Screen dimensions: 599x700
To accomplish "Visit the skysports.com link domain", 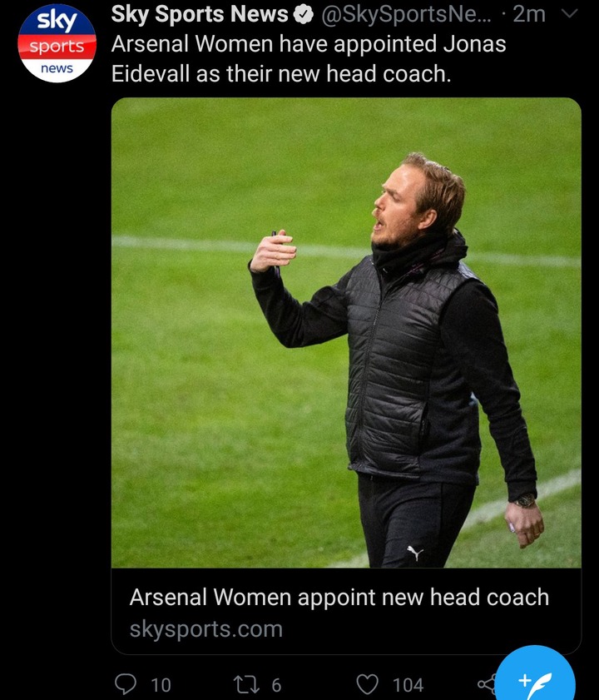I will [206, 629].
